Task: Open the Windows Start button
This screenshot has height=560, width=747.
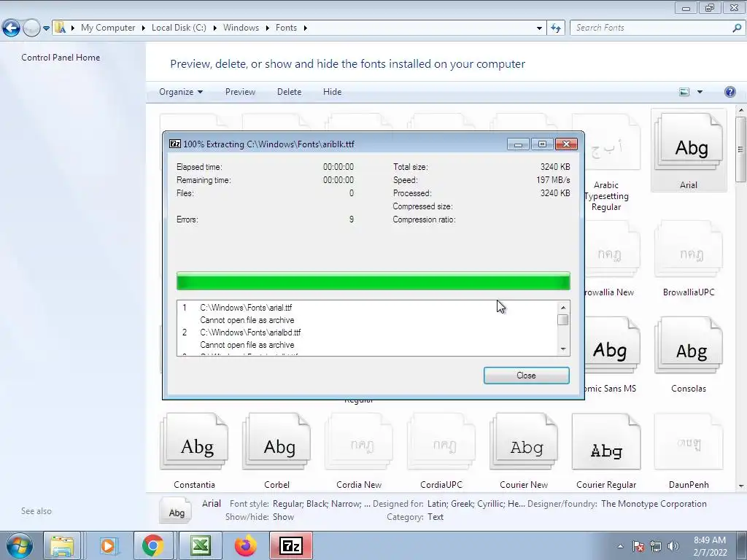Action: click(x=20, y=546)
